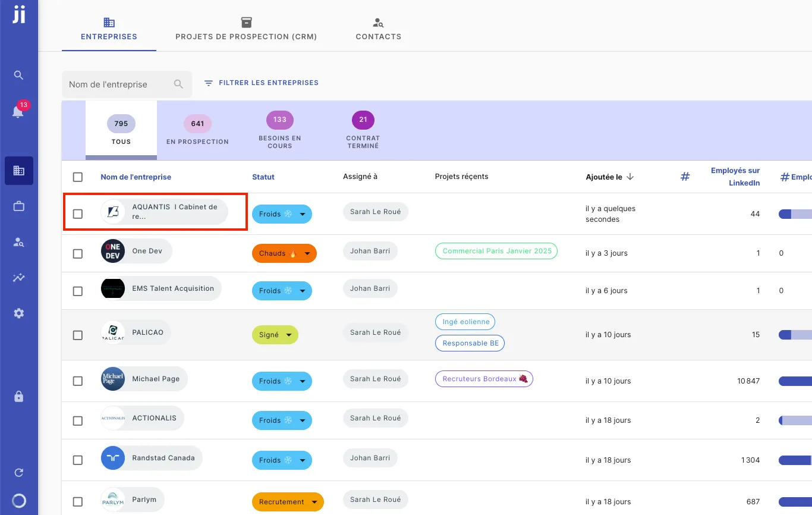
Task: Switch to Projets de Prospection (CRM) tab
Action: click(246, 29)
